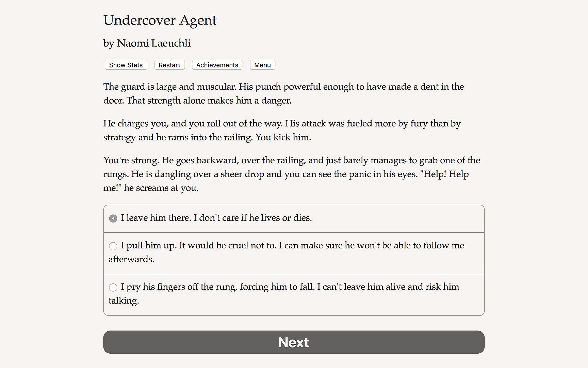
Task: Select the 'I leave him there' radio button
Action: (x=113, y=218)
